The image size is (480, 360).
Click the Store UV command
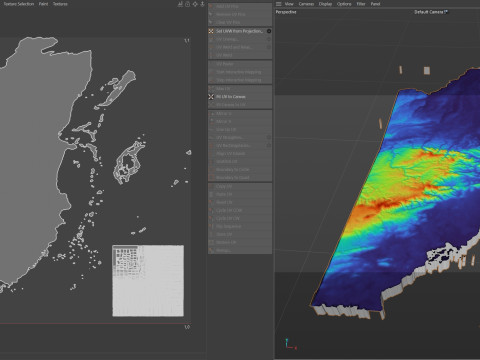[240, 234]
